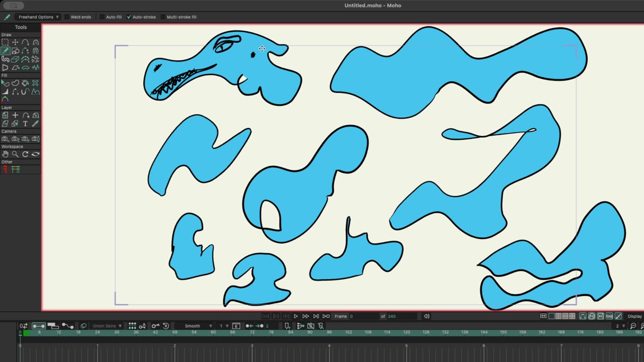Select the Color Points tool
The height and width of the screenshot is (362, 644).
(5, 100)
